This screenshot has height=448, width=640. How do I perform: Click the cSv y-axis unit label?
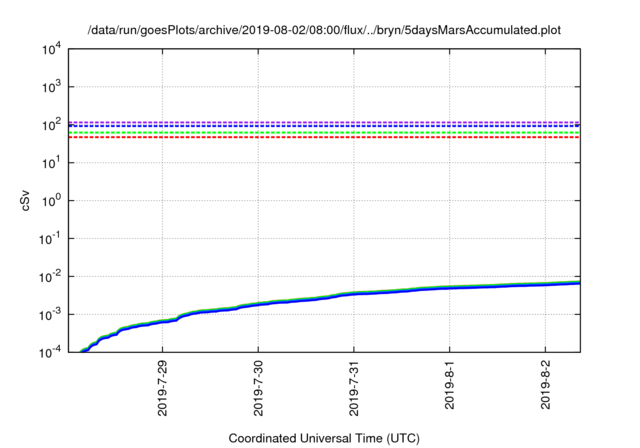[25, 200]
